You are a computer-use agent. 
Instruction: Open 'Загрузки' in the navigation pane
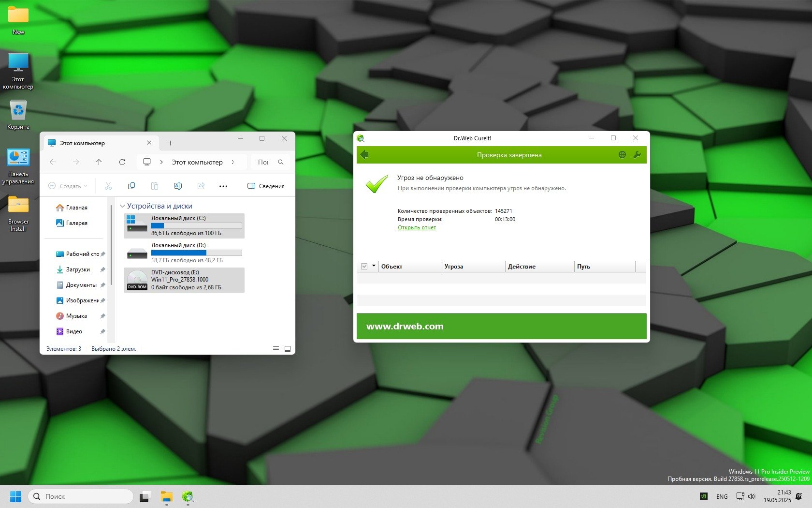point(78,269)
